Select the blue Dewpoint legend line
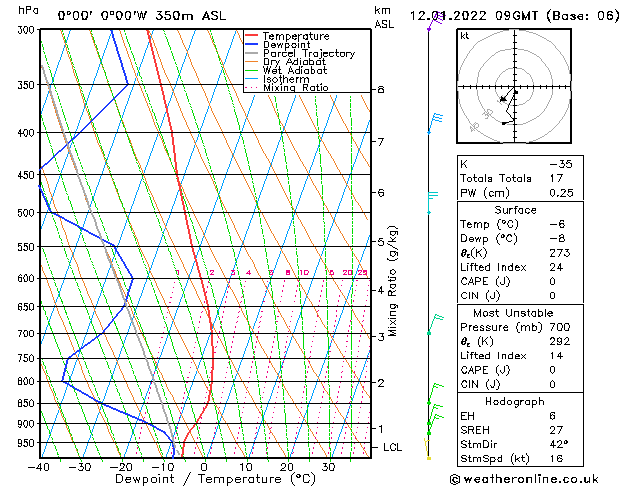This screenshot has height=486, width=629. 251,45
